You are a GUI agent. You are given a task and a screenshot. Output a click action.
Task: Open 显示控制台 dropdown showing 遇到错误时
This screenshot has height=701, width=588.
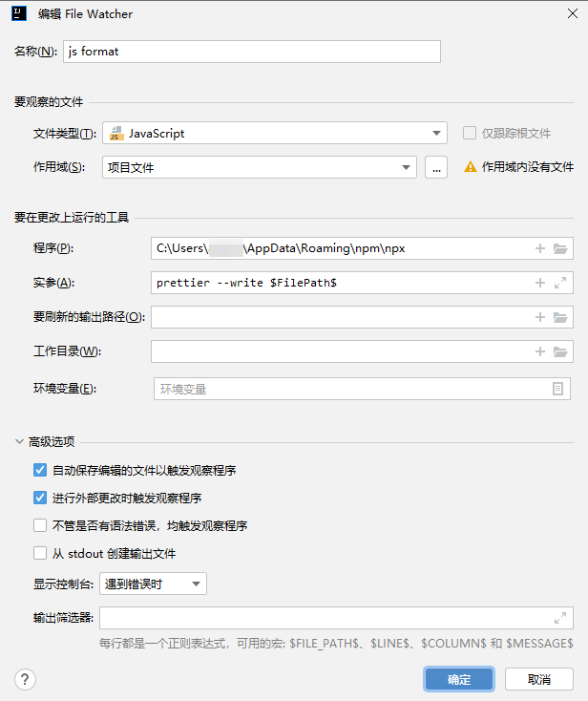point(153,584)
